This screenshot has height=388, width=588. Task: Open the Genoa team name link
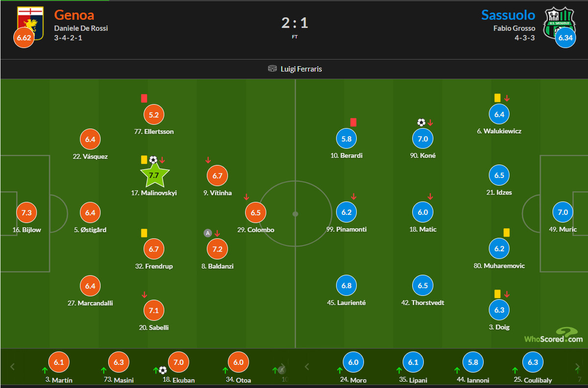pos(74,14)
